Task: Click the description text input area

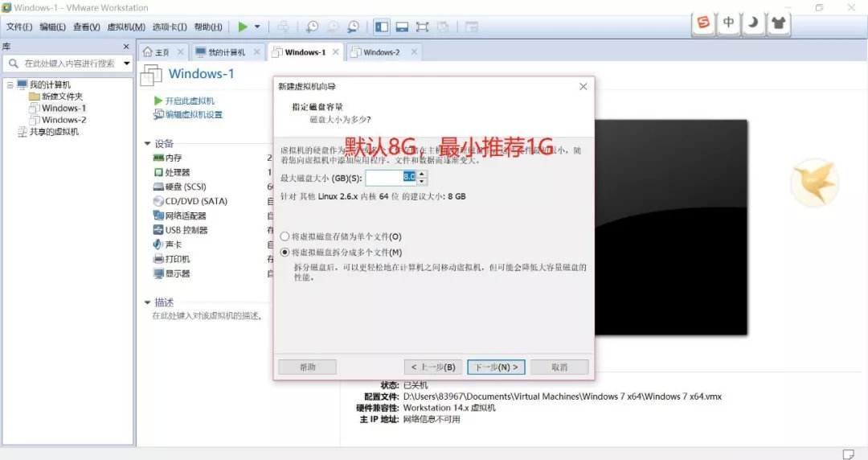Action: (x=207, y=316)
